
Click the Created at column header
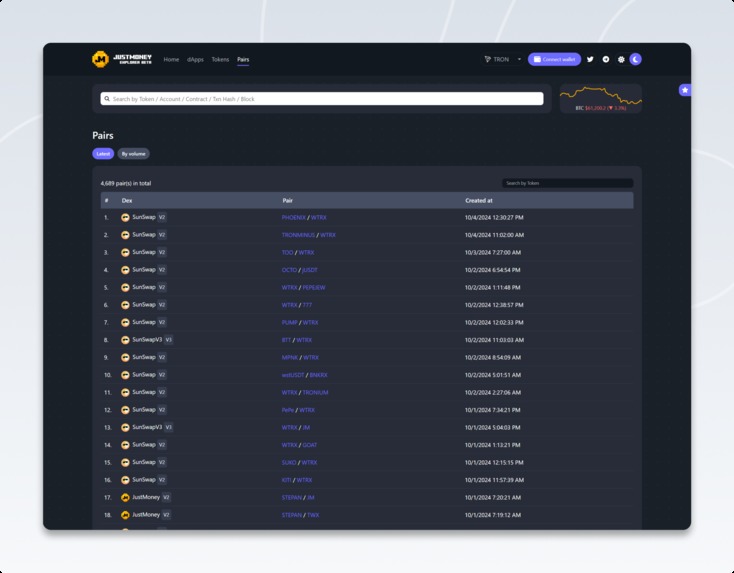click(x=479, y=200)
